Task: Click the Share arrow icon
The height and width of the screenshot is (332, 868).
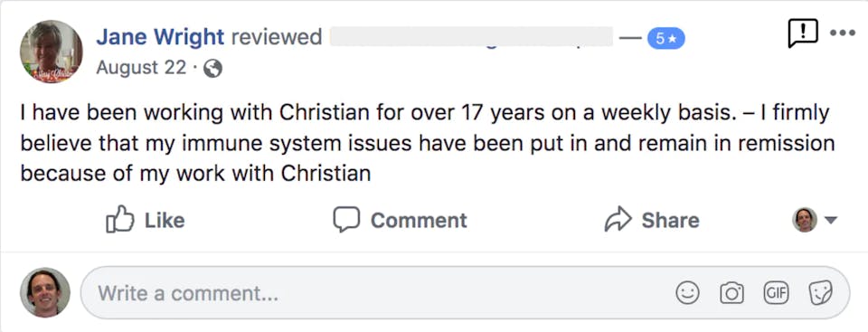Action: [618, 220]
